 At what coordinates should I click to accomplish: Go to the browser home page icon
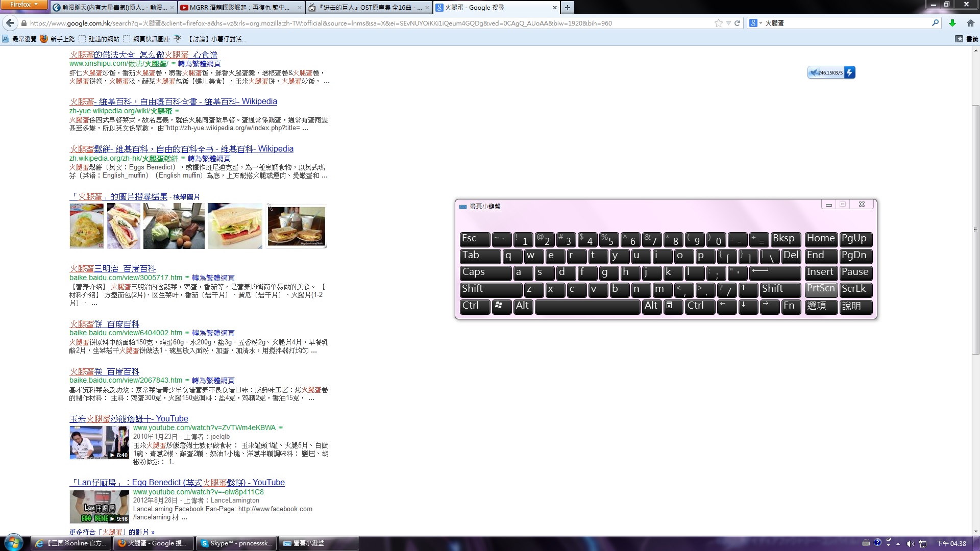tap(970, 23)
